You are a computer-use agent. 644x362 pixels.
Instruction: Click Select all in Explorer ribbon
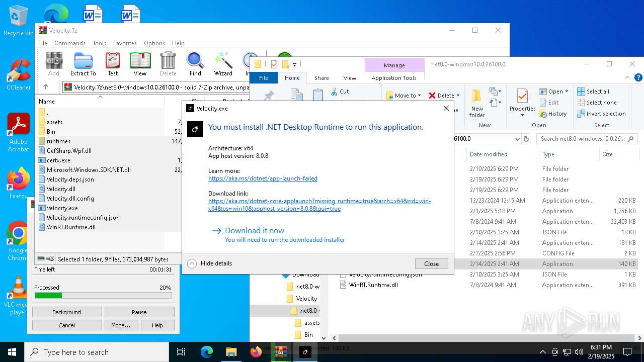[593, 92]
